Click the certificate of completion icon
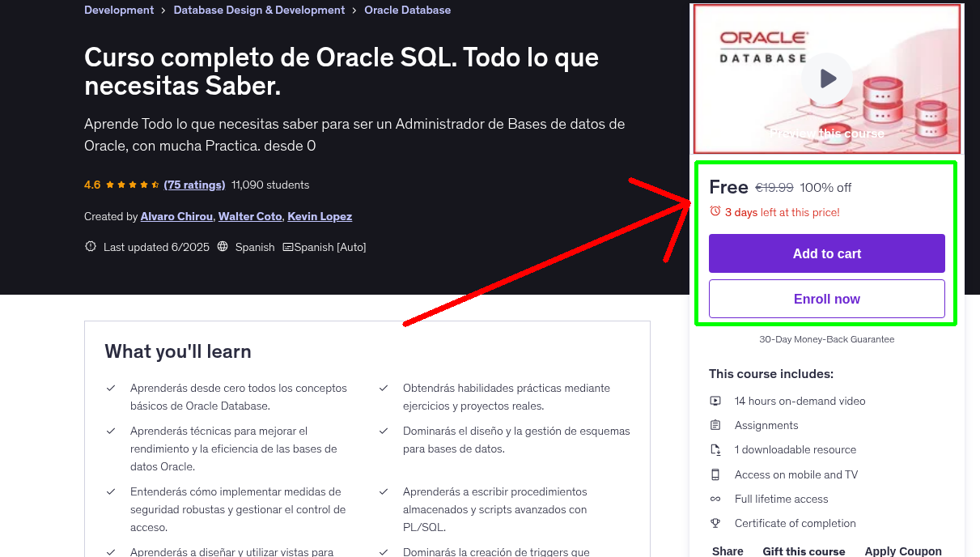 point(716,523)
